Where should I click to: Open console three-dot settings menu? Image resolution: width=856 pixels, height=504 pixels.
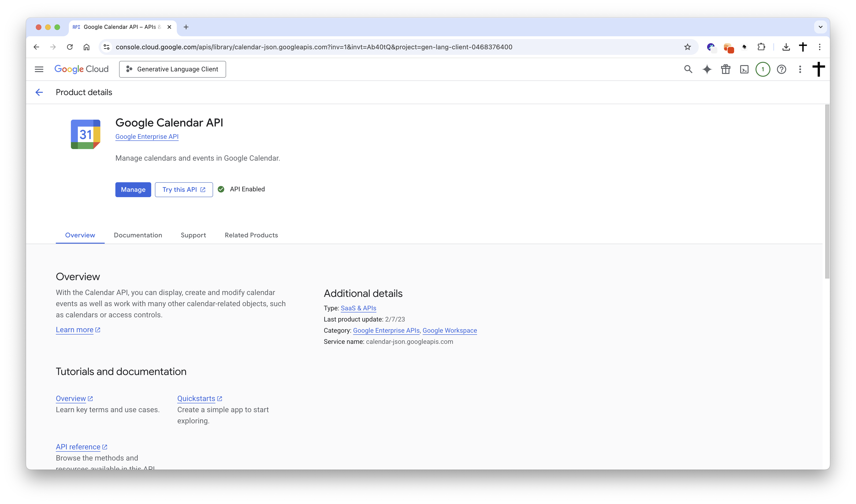[800, 69]
